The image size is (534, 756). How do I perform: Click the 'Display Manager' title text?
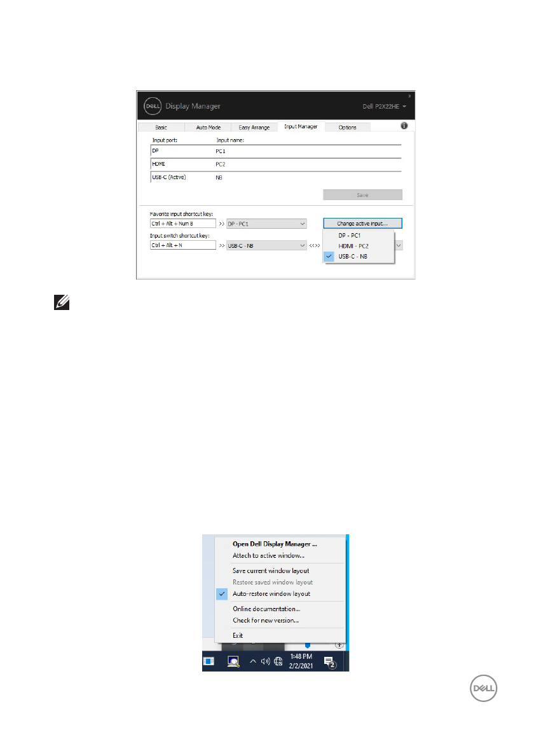tap(193, 106)
